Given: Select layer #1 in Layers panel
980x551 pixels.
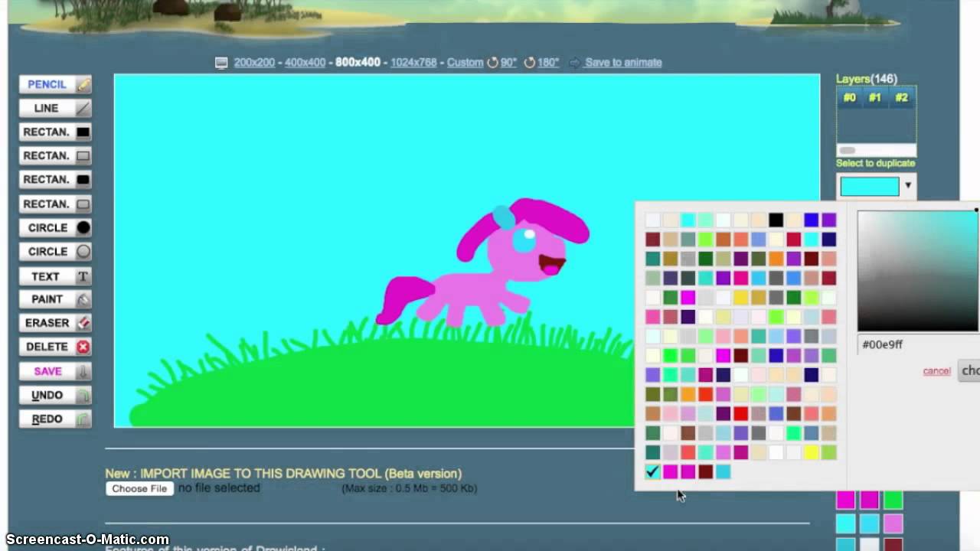Looking at the screenshot, I should click(875, 98).
